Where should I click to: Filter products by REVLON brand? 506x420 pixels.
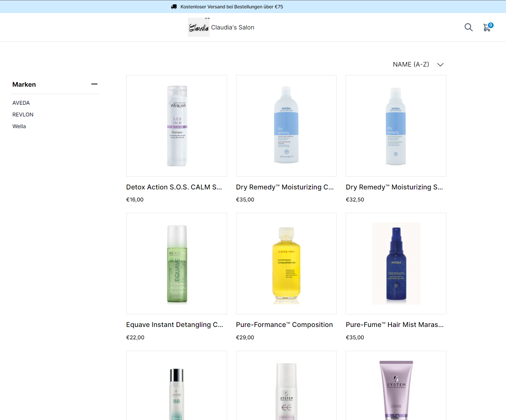[23, 114]
